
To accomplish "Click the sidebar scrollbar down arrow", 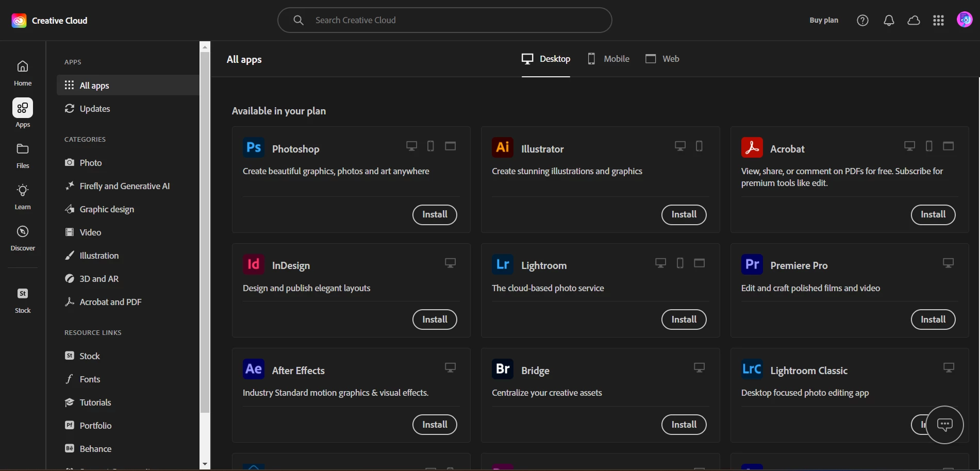I will click(205, 464).
